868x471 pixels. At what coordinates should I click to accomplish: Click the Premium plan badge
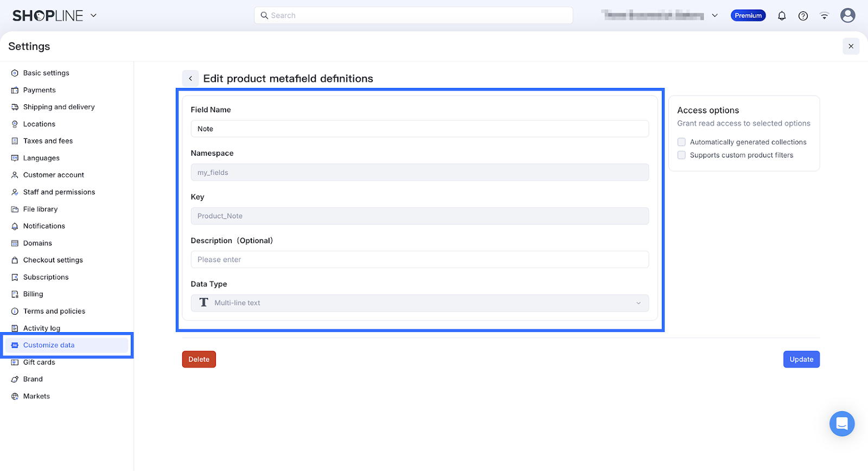(748, 16)
